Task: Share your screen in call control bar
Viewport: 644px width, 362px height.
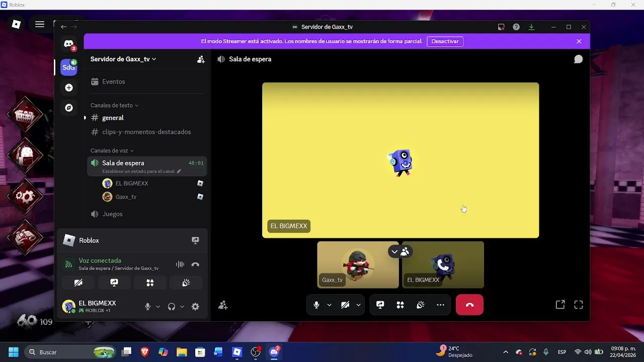Action: [x=380, y=305]
